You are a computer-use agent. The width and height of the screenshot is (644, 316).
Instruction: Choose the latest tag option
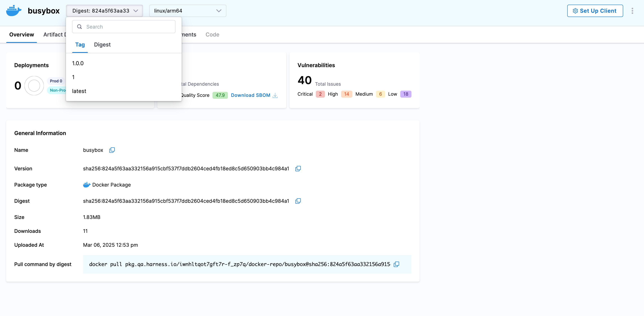coord(79,91)
